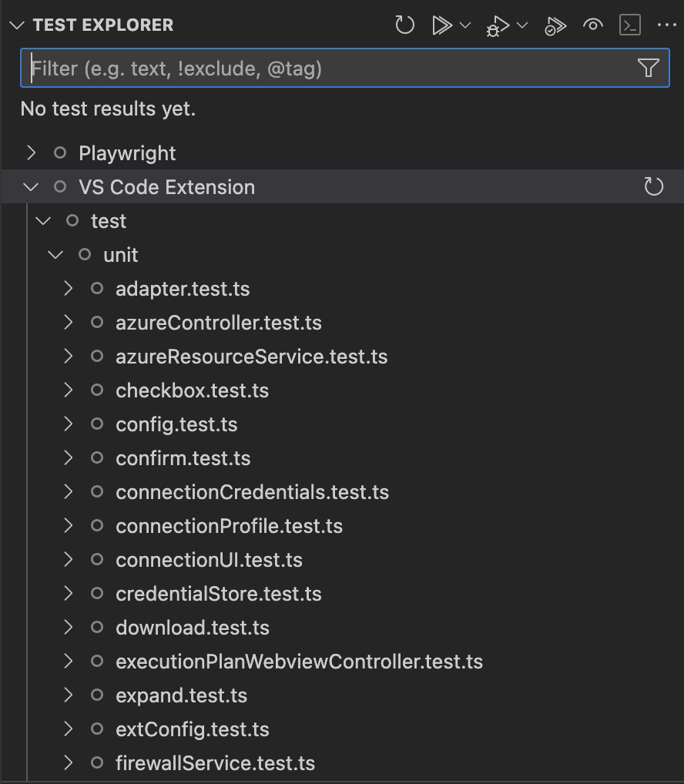Open the Debug Tests dropdown arrow
This screenshot has width=684, height=784.
tap(522, 25)
